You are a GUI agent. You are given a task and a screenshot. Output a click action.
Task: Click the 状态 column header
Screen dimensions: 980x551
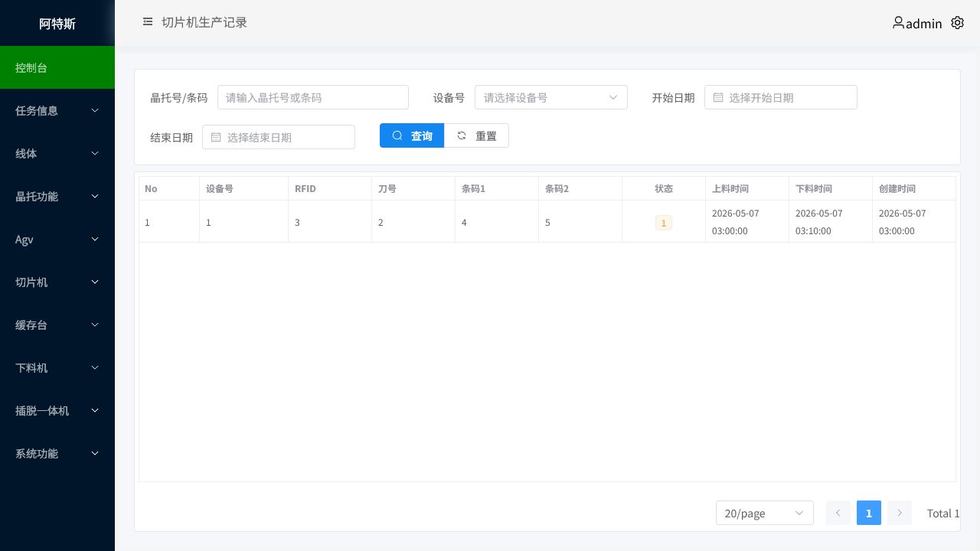(x=664, y=188)
